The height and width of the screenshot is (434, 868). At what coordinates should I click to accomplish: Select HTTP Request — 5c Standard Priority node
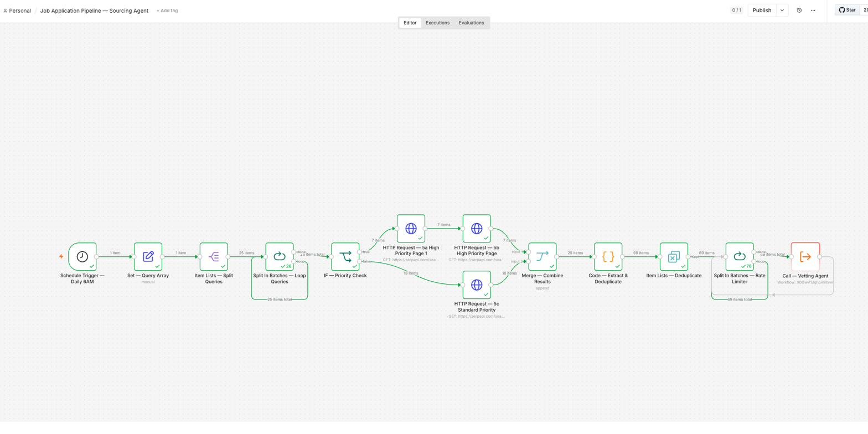tap(477, 285)
